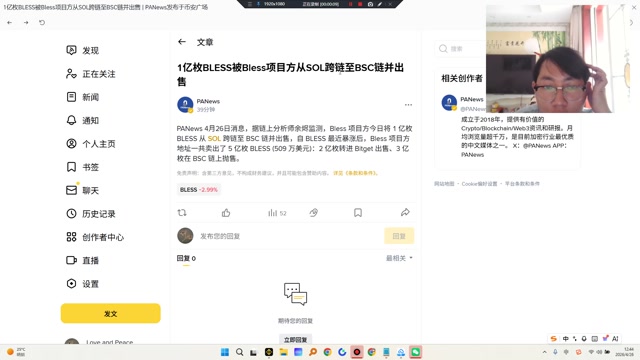Like the article with the thumbs-up icon
This screenshot has height=360, width=640.
pyautogui.click(x=226, y=213)
